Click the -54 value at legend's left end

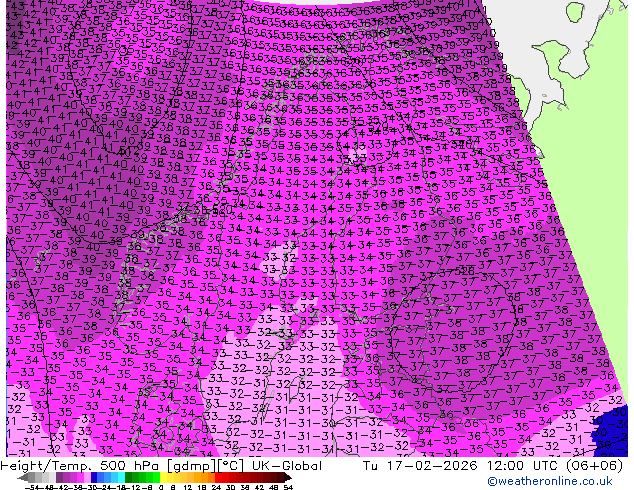click(x=32, y=487)
